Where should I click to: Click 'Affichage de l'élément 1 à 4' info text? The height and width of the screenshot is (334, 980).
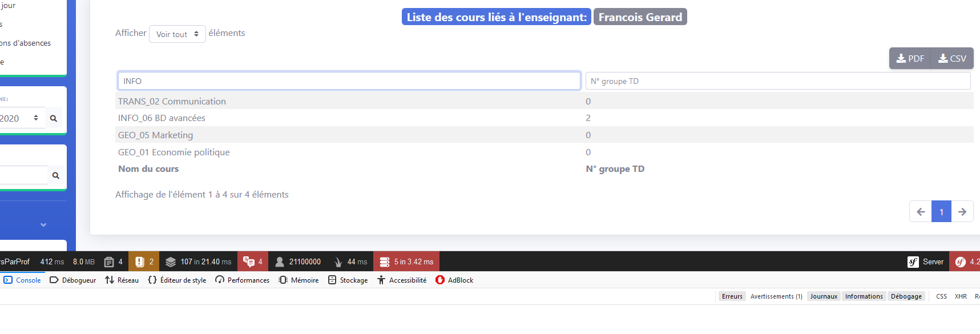(202, 195)
